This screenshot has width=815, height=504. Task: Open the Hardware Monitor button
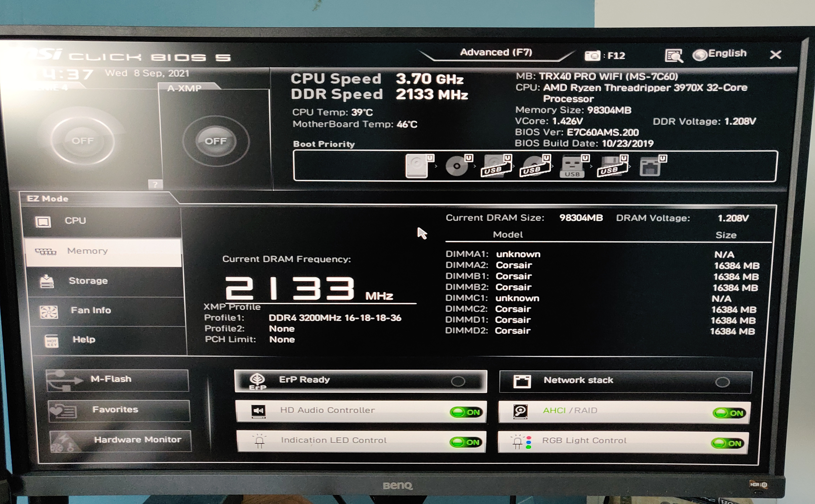point(120,440)
